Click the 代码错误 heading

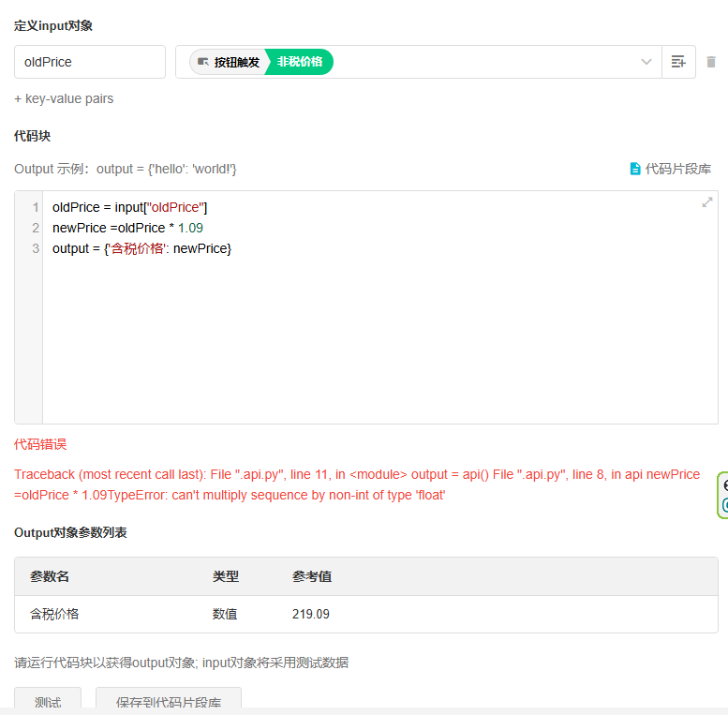pyautogui.click(x=40, y=444)
